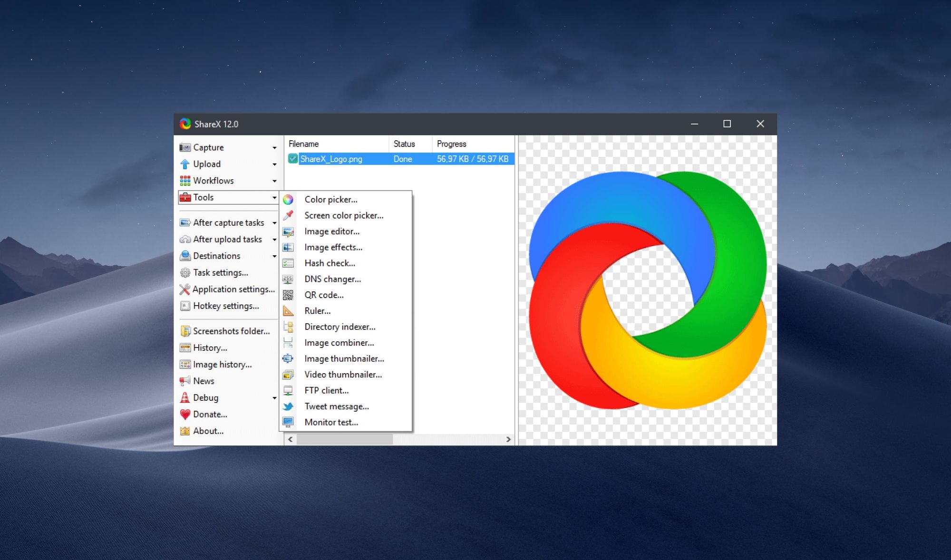The height and width of the screenshot is (560, 951).
Task: Sort by the Filename column header
Action: tap(337, 144)
